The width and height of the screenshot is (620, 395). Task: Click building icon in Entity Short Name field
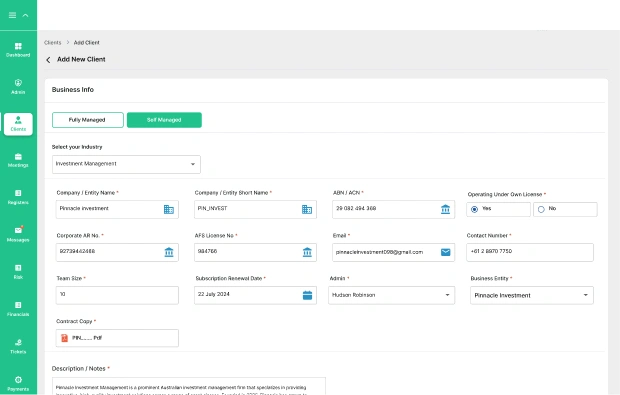(307, 209)
